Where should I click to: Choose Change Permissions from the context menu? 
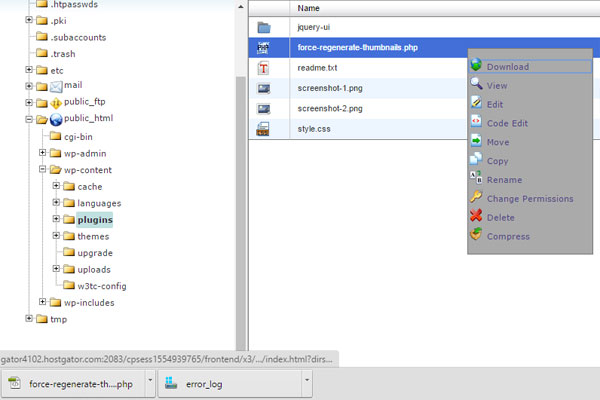point(530,199)
